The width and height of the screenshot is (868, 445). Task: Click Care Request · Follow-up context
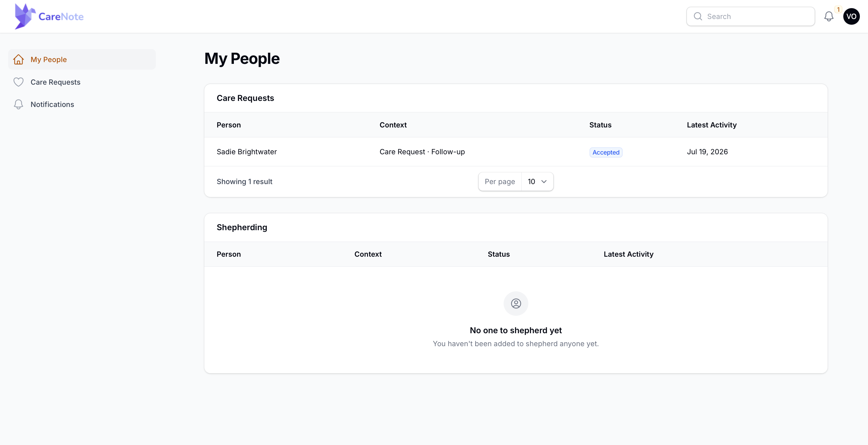(x=422, y=152)
